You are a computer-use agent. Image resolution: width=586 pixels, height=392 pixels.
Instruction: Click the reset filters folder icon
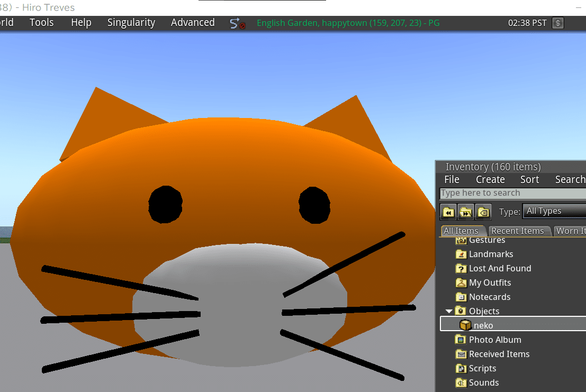click(483, 212)
